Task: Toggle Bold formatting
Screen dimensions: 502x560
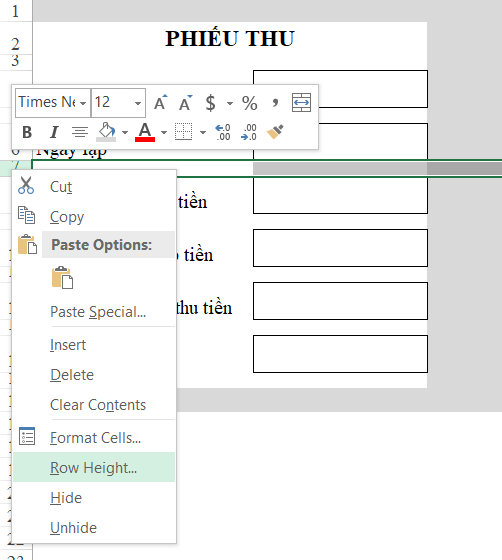Action: tap(27, 132)
